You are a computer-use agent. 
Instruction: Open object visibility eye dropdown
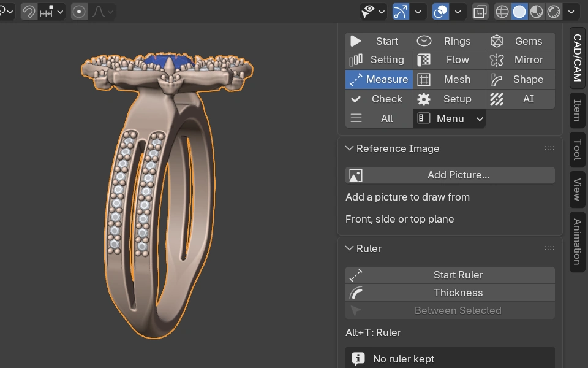(373, 12)
